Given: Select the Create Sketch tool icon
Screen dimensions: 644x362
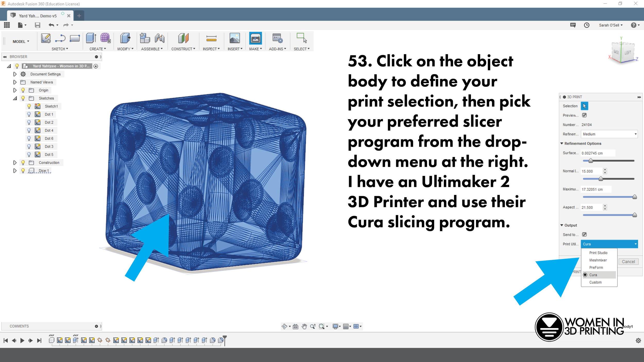Looking at the screenshot, I should 46,38.
